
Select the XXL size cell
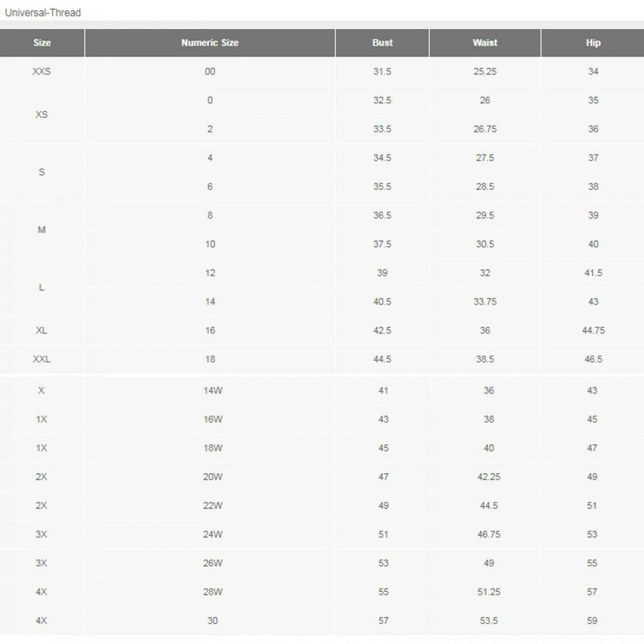[42, 359]
